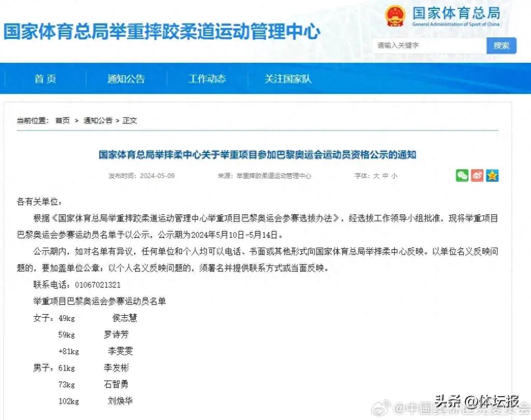Open the 首页 navigation tab
Screen dimensions: 531x420
coord(45,79)
